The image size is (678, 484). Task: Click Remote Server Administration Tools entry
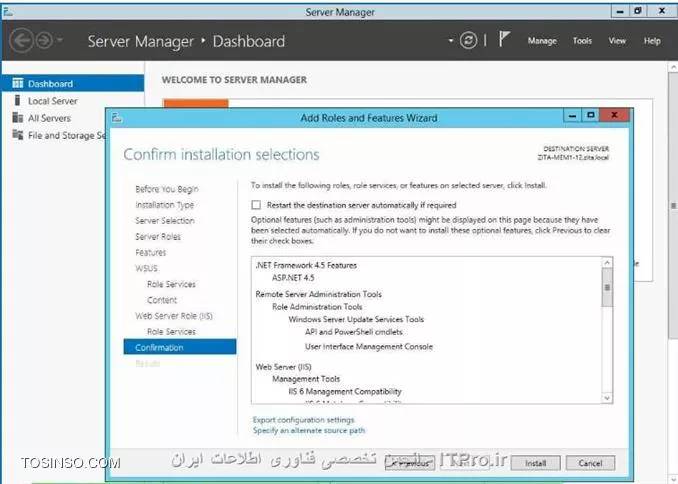(x=318, y=294)
